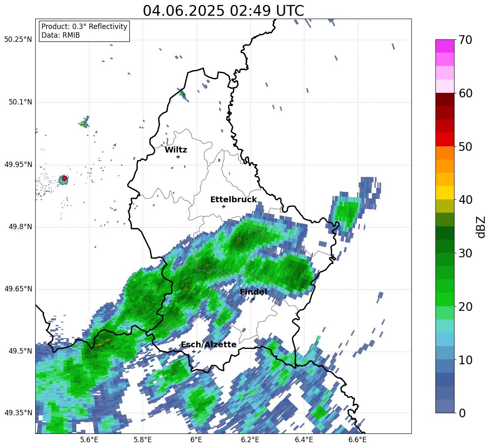491x448 pixels.
Task: Click the title '04.06.2025 02:49 UTC'
Action: (x=223, y=11)
